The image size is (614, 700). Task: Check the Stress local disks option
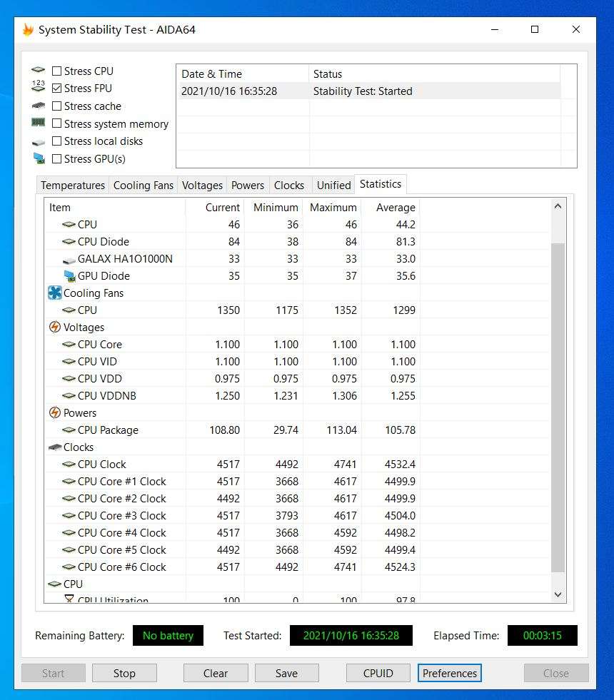(56, 141)
